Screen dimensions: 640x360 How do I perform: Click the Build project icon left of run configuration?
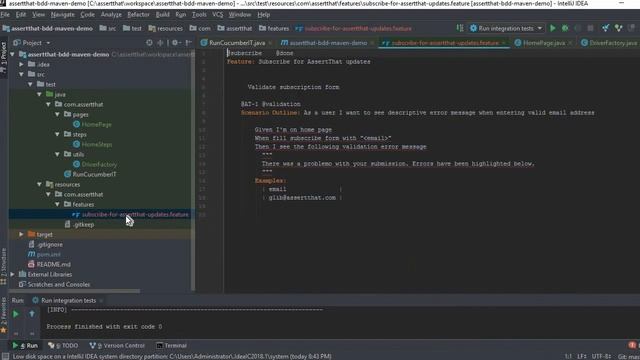(x=460, y=28)
